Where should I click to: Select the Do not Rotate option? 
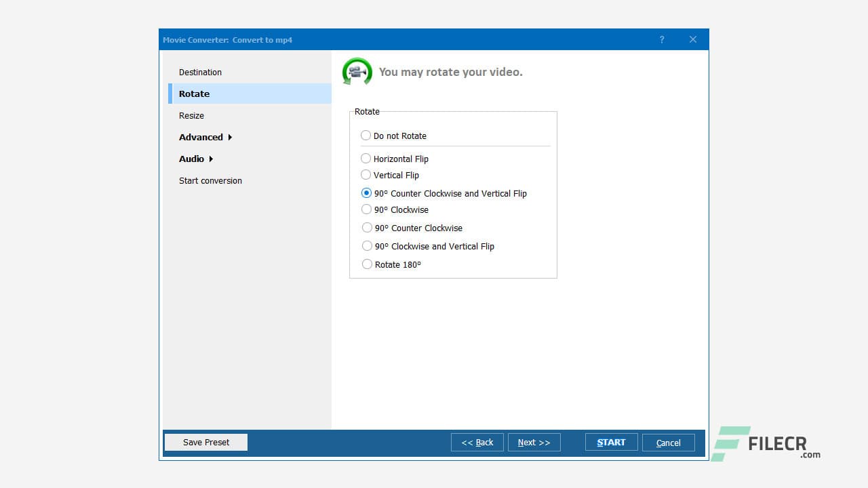366,136
